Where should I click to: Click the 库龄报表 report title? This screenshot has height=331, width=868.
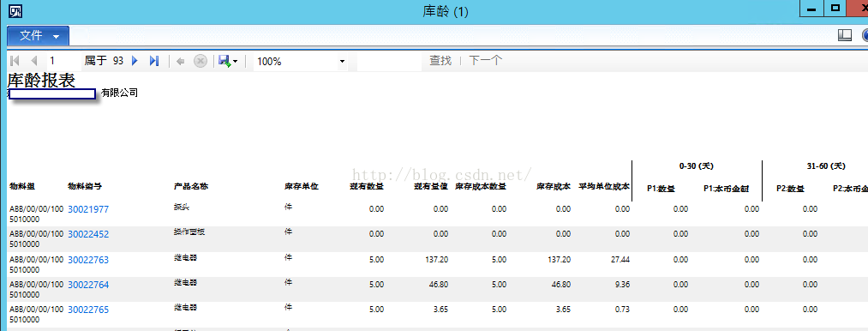(x=41, y=81)
